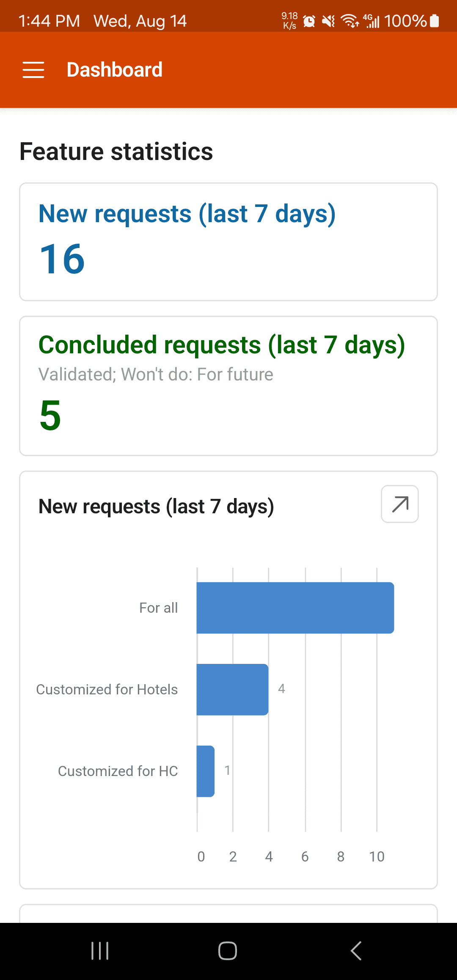
Task: Tap the Android home button
Action: coord(228,951)
